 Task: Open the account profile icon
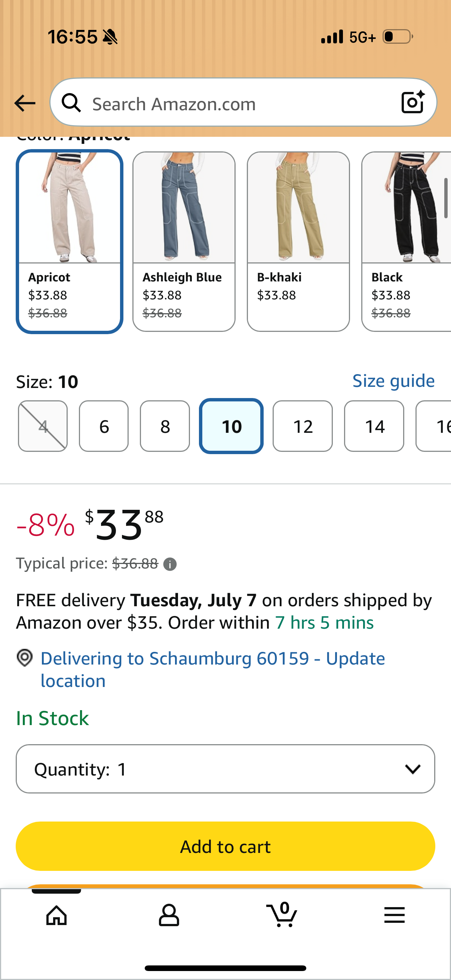[169, 915]
